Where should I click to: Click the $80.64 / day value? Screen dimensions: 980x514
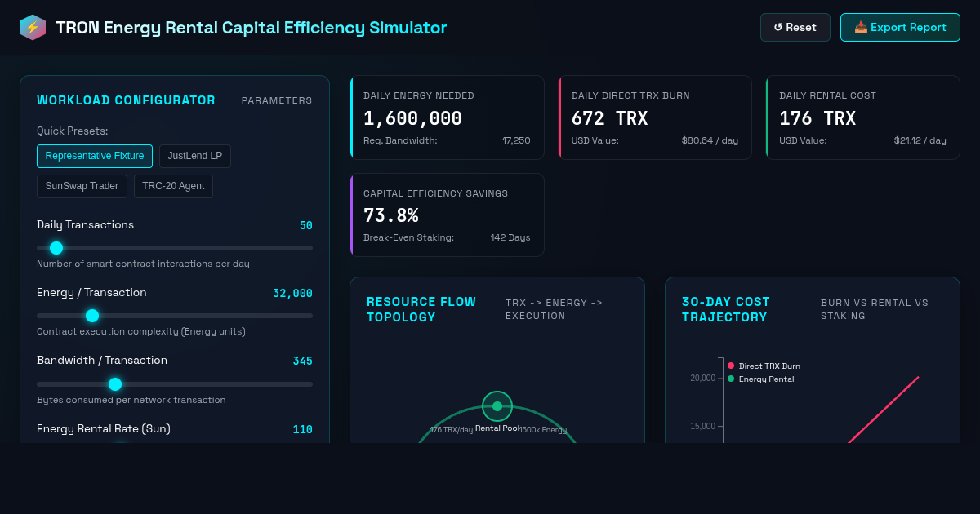[x=710, y=140]
